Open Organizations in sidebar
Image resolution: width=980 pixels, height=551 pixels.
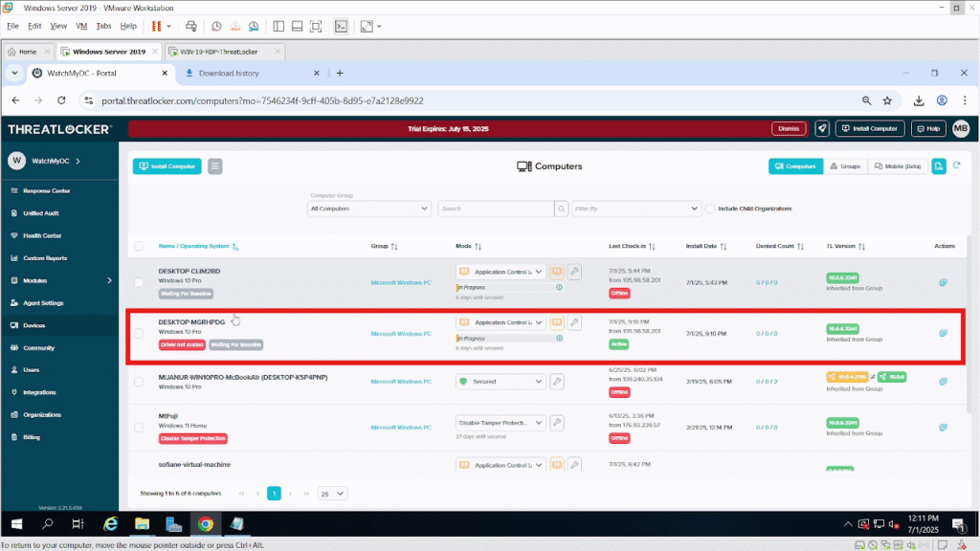coord(42,415)
